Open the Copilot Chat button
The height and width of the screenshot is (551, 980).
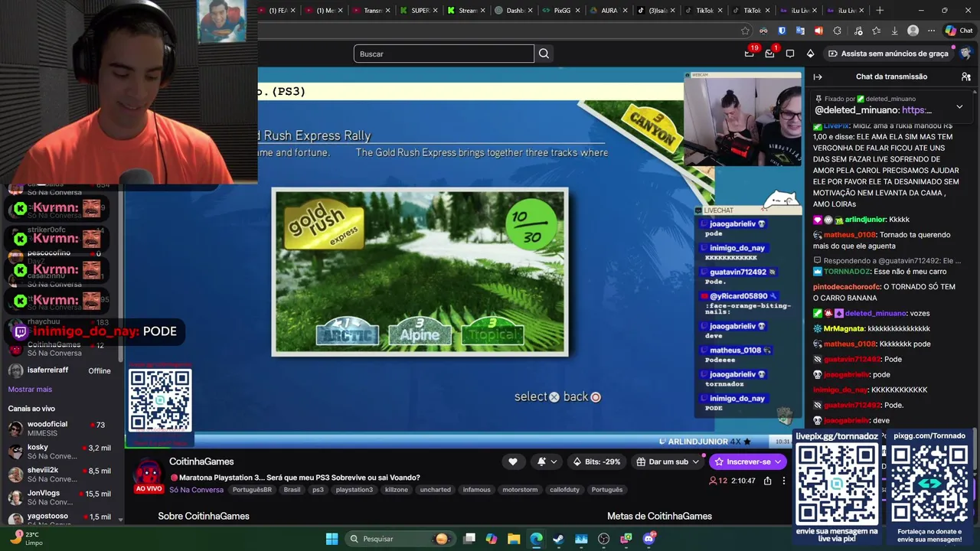pyautogui.click(x=959, y=31)
